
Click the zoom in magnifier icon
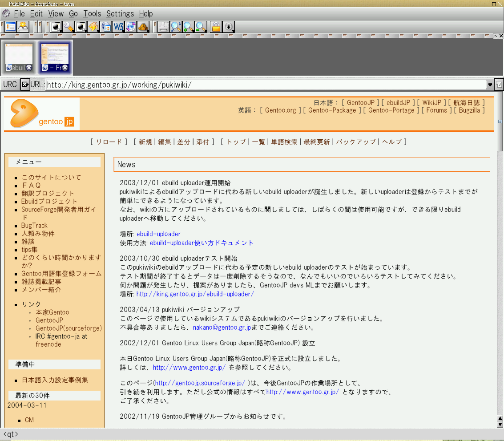tap(189, 27)
